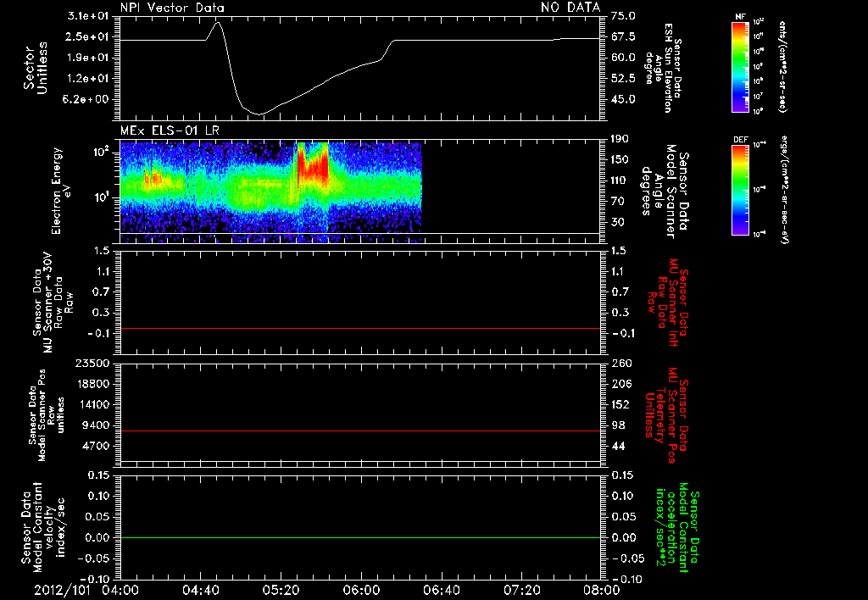The height and width of the screenshot is (600, 868).
Task: Click the "75.0" sun elevation tick
Action: [623, 16]
